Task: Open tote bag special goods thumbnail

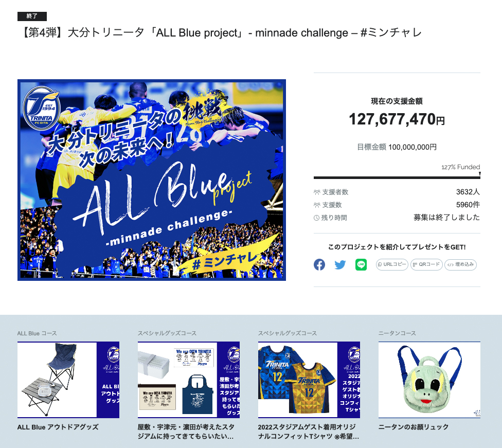Action: pyautogui.click(x=189, y=380)
